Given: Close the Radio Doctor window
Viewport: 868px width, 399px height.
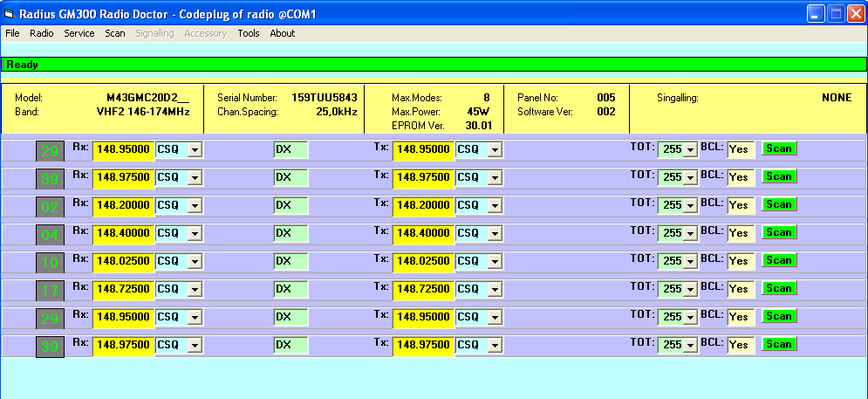Looking at the screenshot, I should (x=857, y=14).
